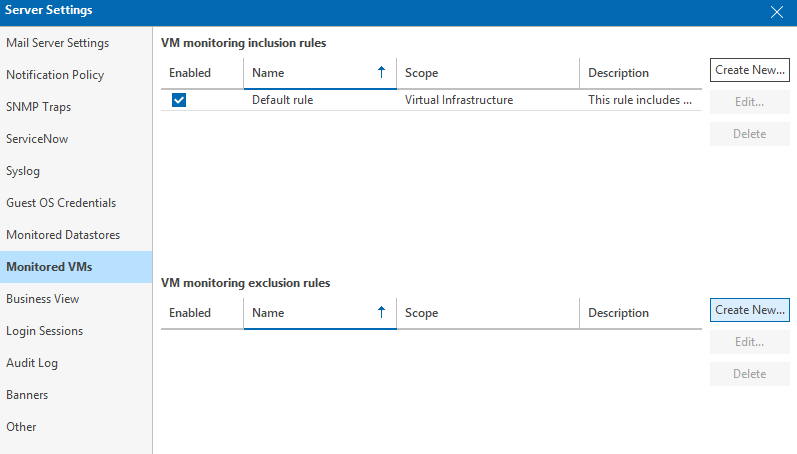Click 'This rule includes ...' description cell

pos(641,100)
